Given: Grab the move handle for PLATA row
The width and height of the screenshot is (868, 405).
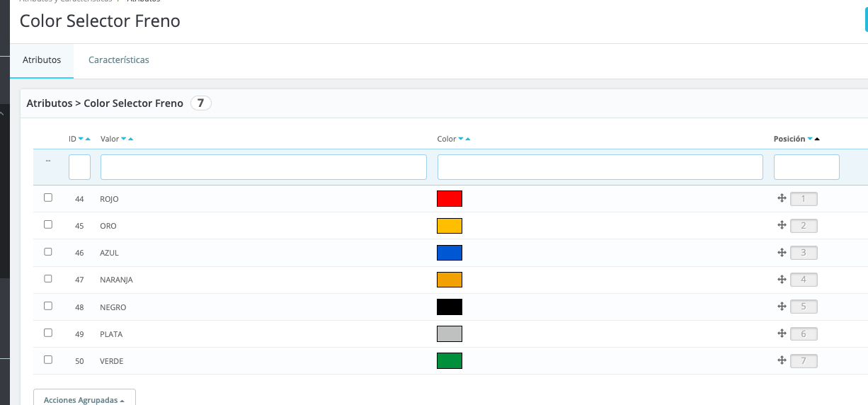Looking at the screenshot, I should 782,333.
